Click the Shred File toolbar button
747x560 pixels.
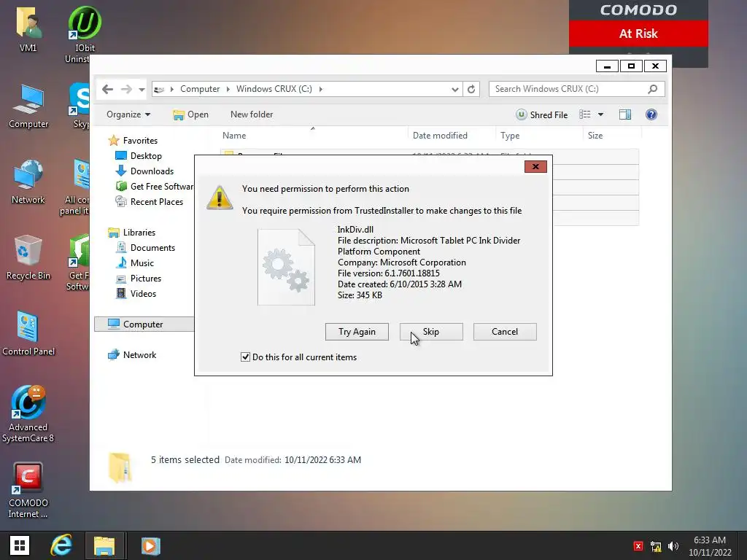click(x=542, y=114)
